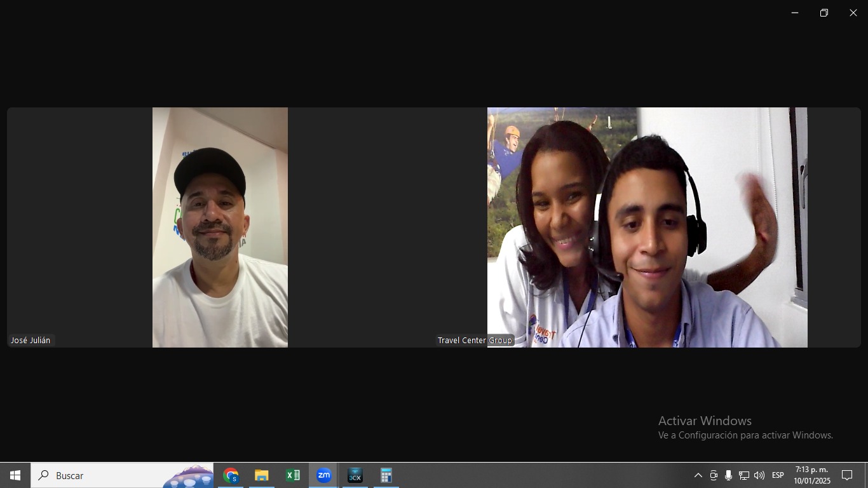Open Google Chrome from the taskbar
The height and width of the screenshot is (488, 868).
231,475
